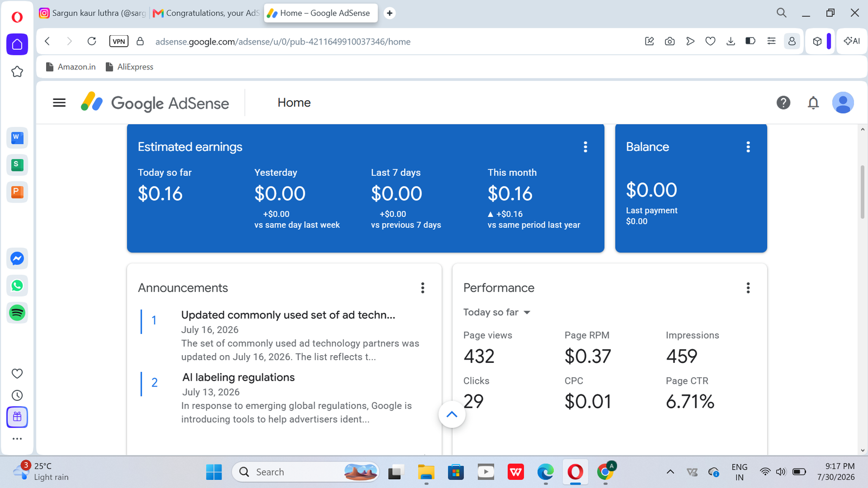
Task: Open AdSense notifications bell
Action: (813, 102)
